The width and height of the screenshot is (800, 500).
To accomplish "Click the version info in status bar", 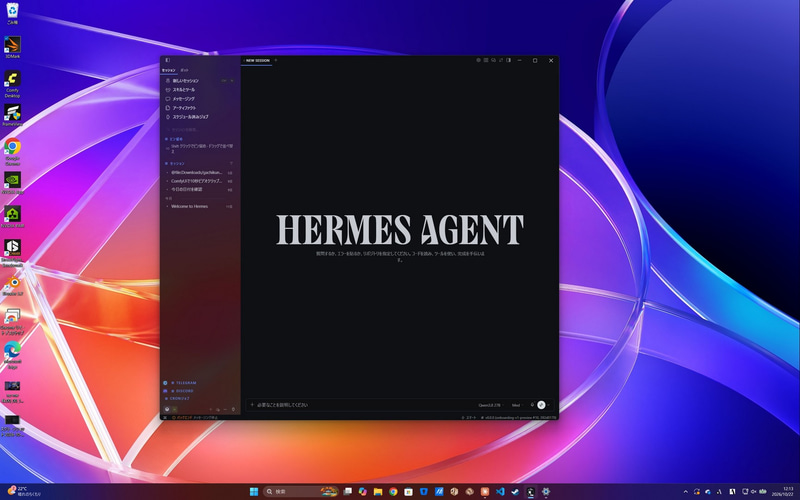I will [518, 417].
